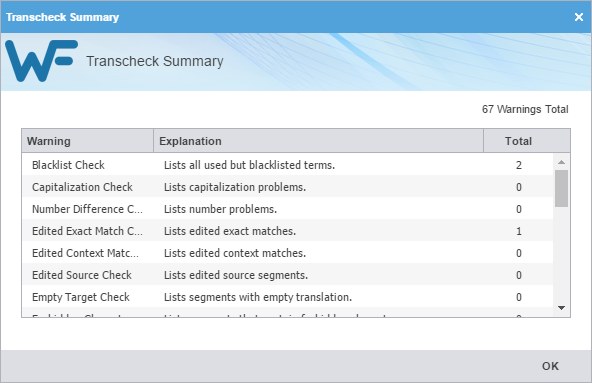Screen dimensions: 592x383
Task: Select the Edited Context Matc... row
Action: coord(288,253)
